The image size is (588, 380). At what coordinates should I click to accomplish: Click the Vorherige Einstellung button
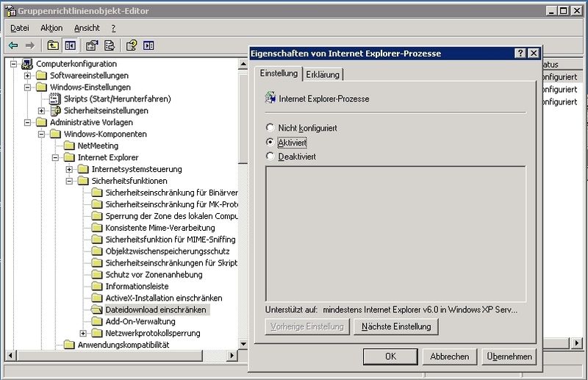307,327
